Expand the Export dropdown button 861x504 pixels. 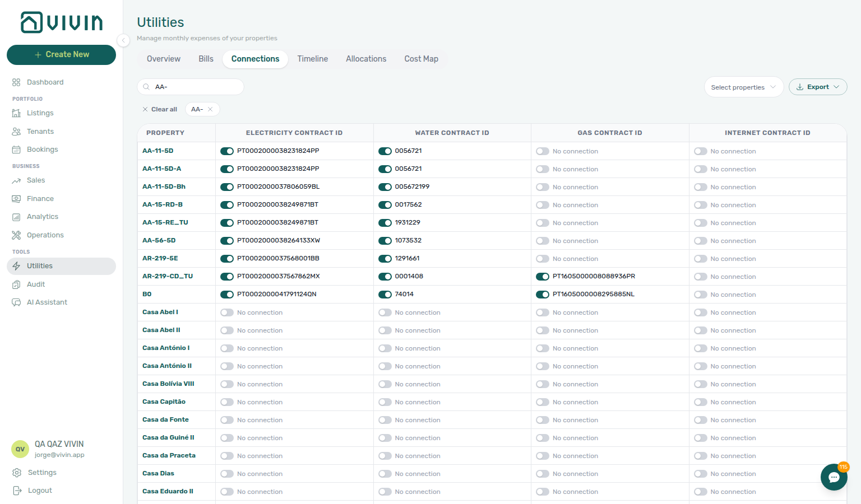coord(818,87)
